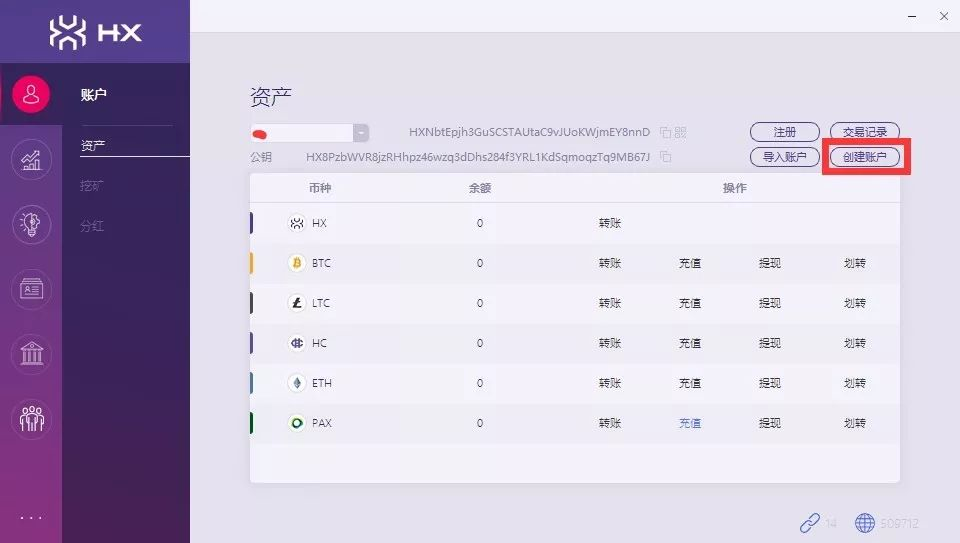Viewport: 960px width, 543px height.
Task: Click 转账 in the HC row
Action: click(x=610, y=343)
